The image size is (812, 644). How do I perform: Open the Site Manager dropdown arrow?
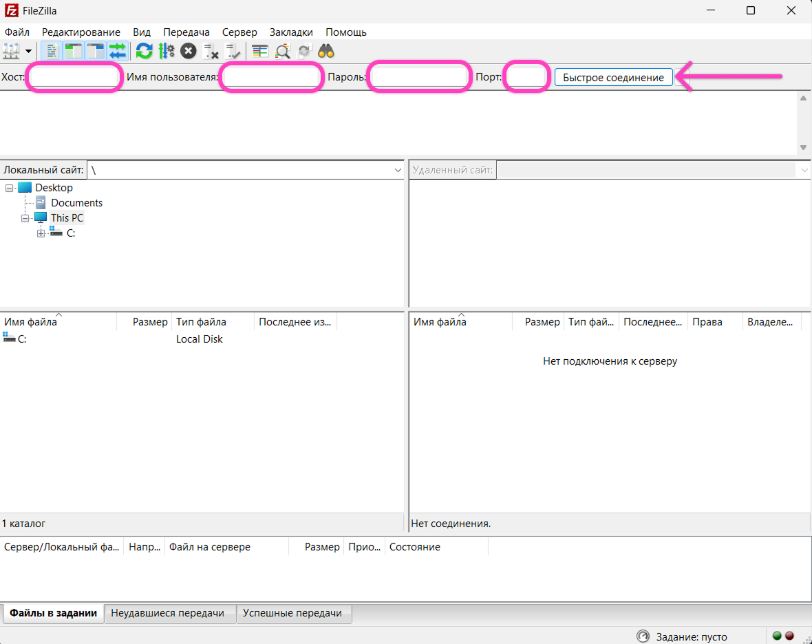(x=28, y=51)
